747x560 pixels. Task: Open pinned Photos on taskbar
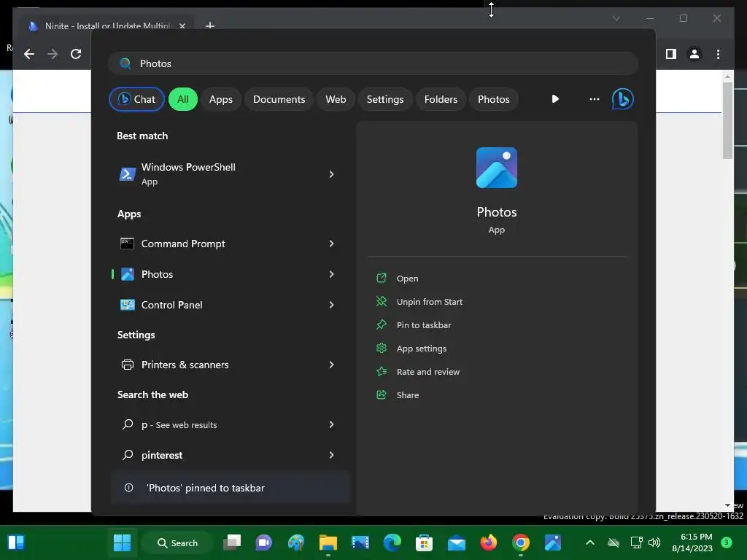(553, 542)
